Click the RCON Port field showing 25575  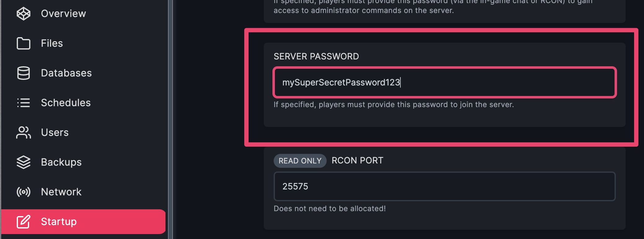pyautogui.click(x=445, y=186)
